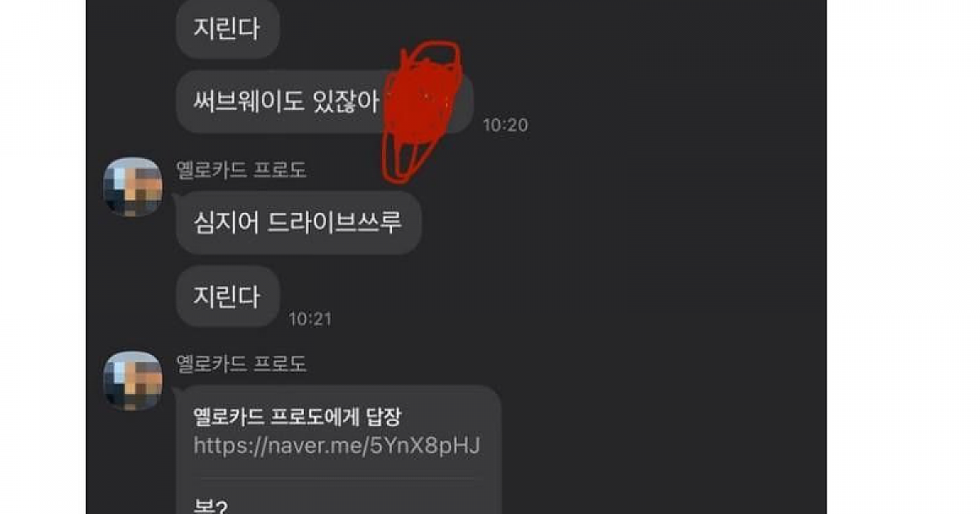Click the red scribble marking
This screenshot has width=980, height=514.
tap(422, 109)
